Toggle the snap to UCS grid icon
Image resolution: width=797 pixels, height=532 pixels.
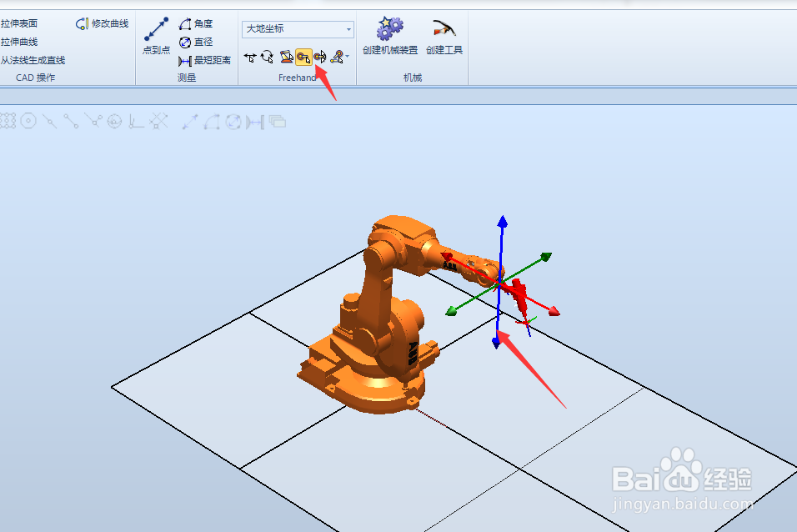[158, 121]
